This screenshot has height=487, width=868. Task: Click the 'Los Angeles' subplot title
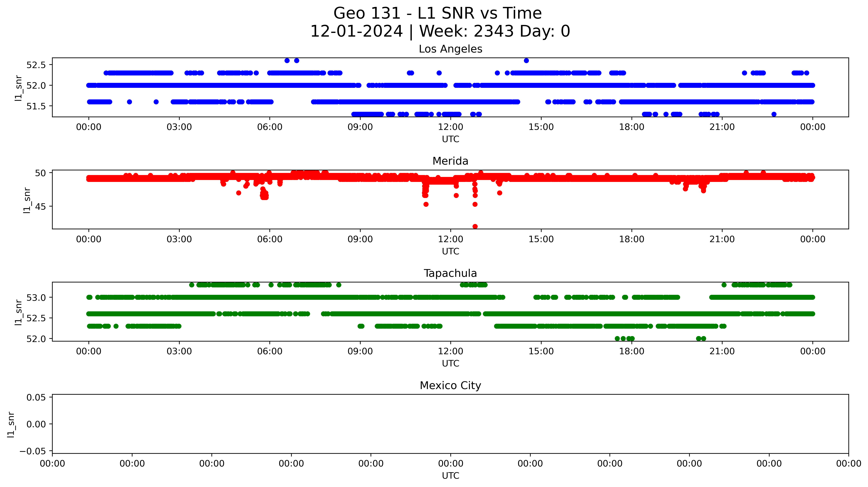tap(450, 49)
